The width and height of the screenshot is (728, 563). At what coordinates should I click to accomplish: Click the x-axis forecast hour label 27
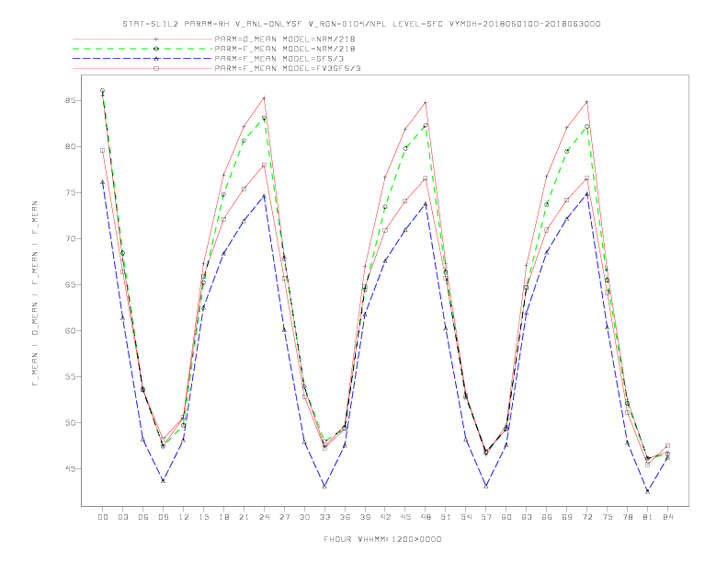284,517
